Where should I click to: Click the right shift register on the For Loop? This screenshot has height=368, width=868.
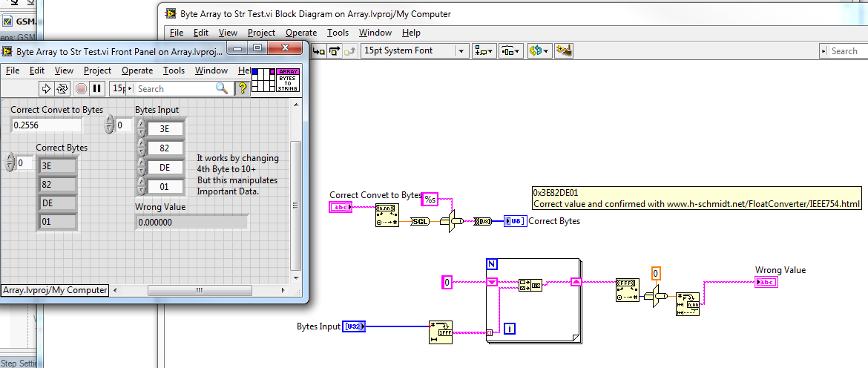point(576,282)
